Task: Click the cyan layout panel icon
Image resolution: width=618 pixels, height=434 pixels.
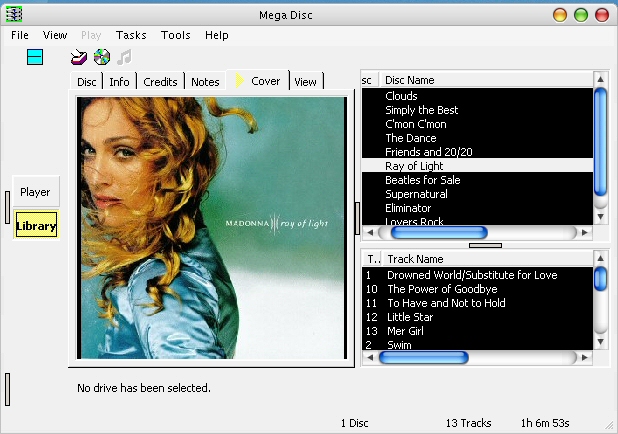Action: 35,57
